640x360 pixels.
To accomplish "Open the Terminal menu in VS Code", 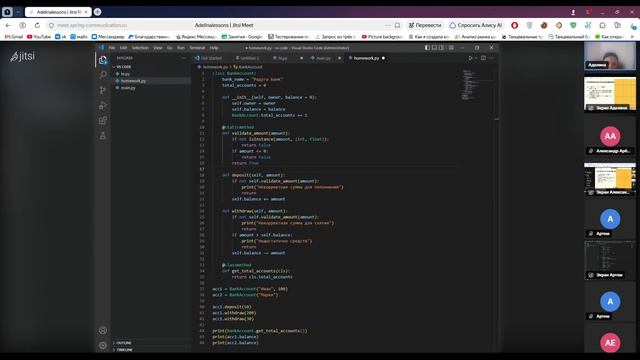I will click(x=197, y=48).
